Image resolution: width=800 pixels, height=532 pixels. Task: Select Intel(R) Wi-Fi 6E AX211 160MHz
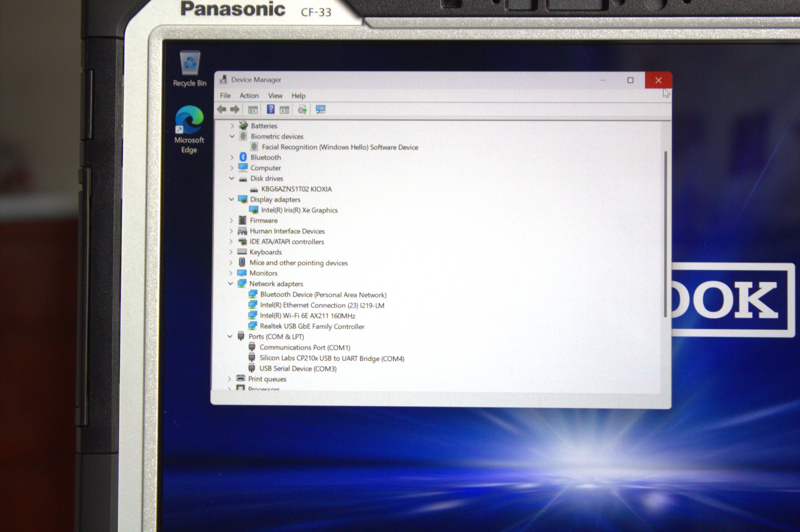307,316
